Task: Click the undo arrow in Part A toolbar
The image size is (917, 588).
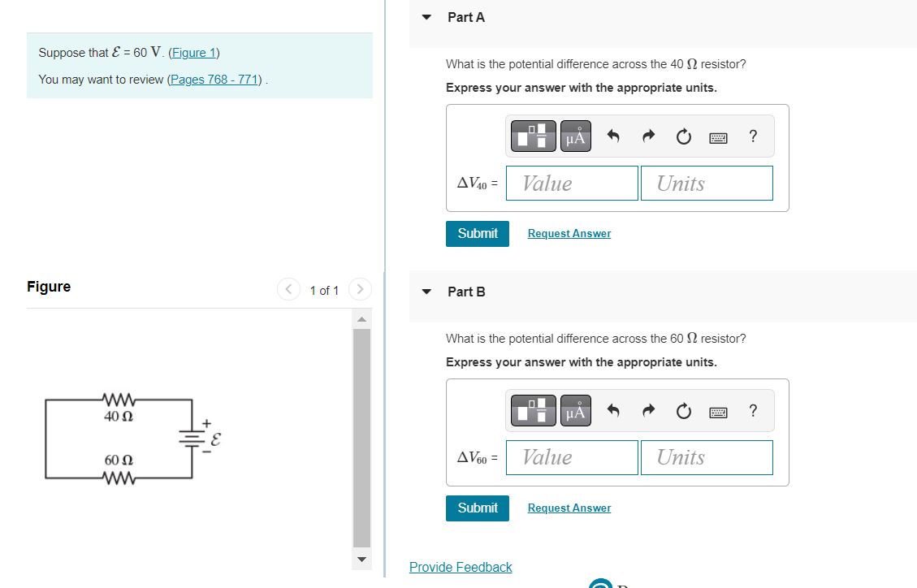Action: click(612, 136)
